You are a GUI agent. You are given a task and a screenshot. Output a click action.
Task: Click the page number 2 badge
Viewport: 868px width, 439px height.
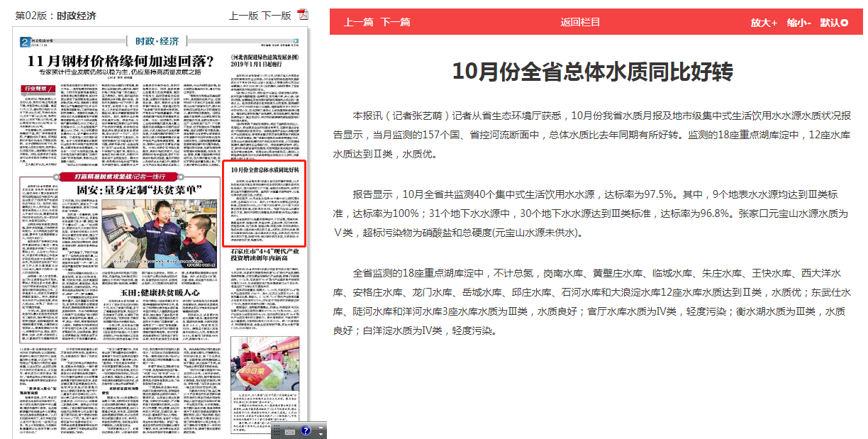click(x=23, y=43)
